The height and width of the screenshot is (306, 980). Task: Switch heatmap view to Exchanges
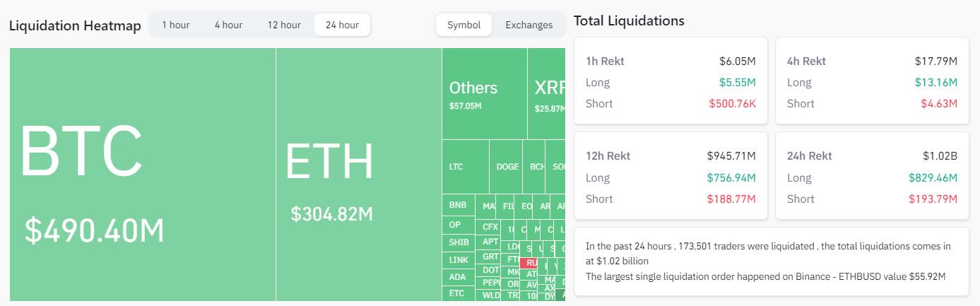(x=529, y=25)
